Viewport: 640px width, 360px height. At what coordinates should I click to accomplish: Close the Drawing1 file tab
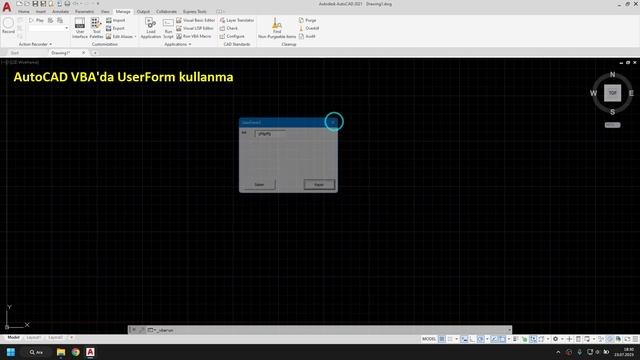tap(83, 53)
